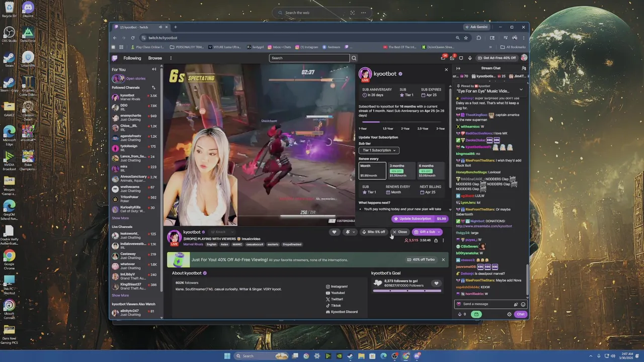Close the kyootbot subscription panel X
This screenshot has width=644, height=362.
pos(446,70)
